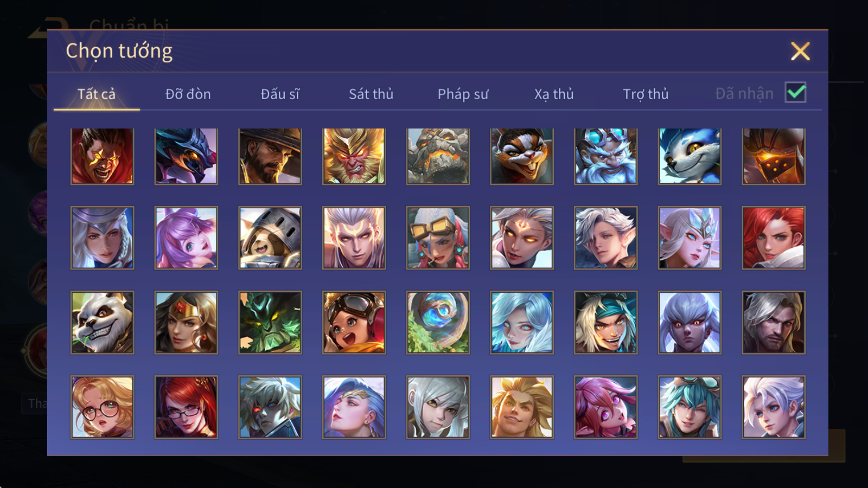The image size is (868, 488).
Task: Pick the monkey king hero with golden crown
Action: click(x=354, y=156)
